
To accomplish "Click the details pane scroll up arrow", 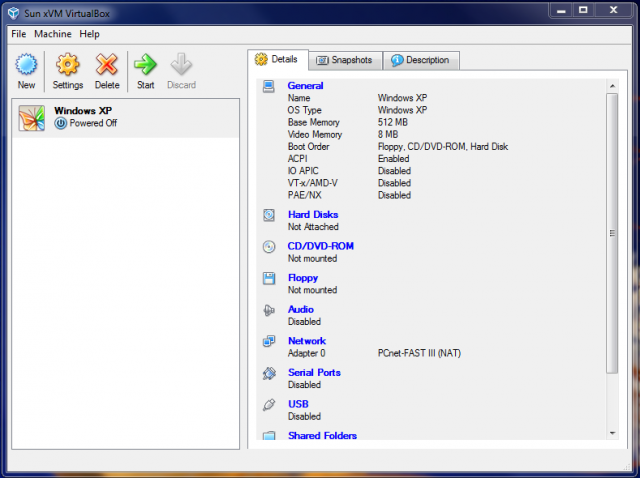I will pos(612,86).
